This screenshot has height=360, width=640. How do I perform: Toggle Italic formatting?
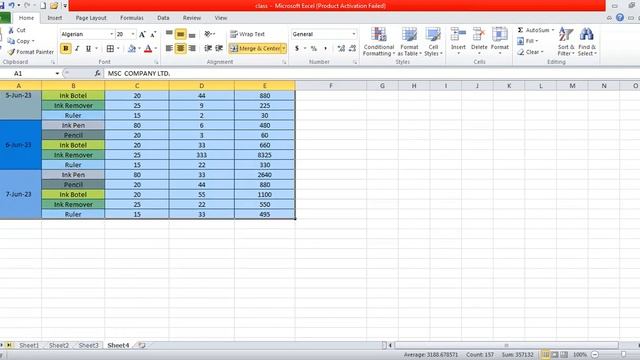click(77, 49)
